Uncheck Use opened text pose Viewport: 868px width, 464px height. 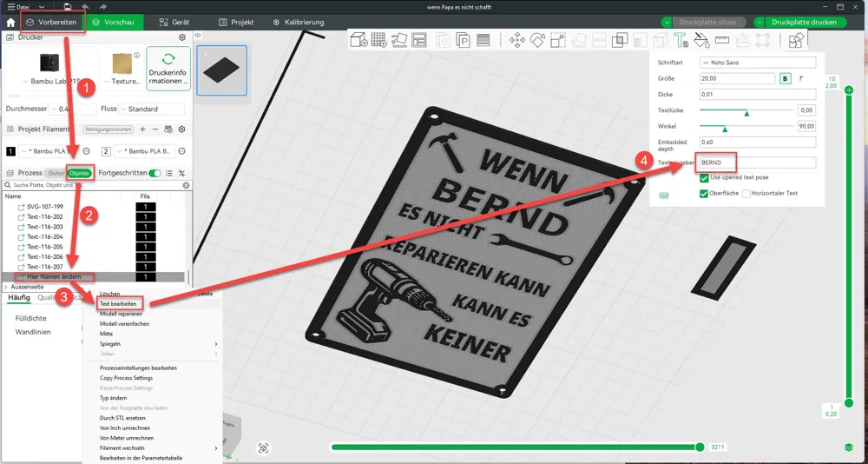[x=704, y=178]
